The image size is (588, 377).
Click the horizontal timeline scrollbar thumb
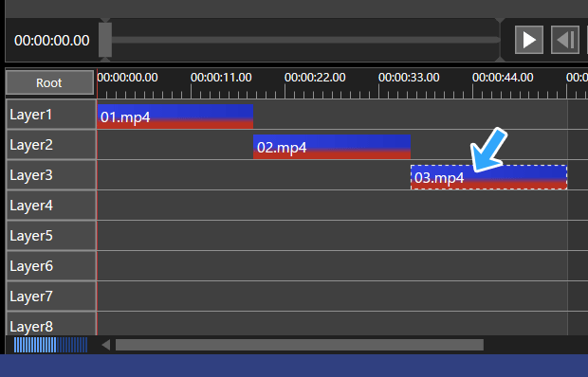[x=300, y=345]
